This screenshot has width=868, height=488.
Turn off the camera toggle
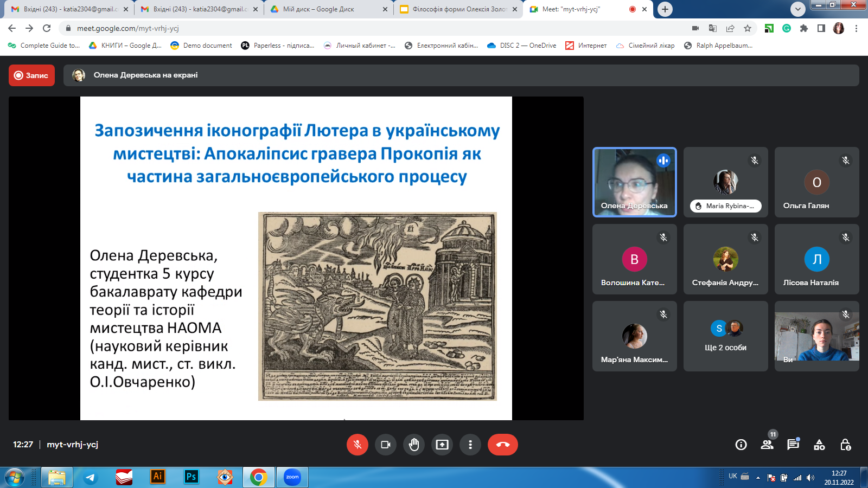coord(386,445)
